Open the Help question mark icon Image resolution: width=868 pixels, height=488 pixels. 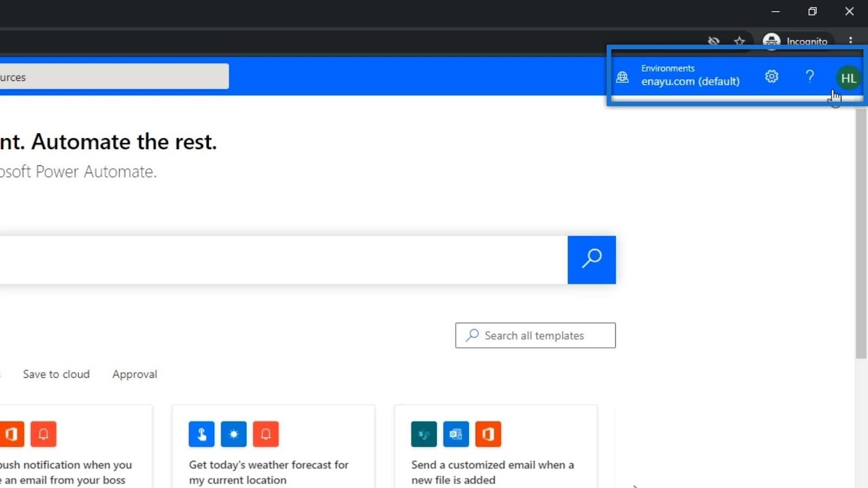click(x=809, y=76)
